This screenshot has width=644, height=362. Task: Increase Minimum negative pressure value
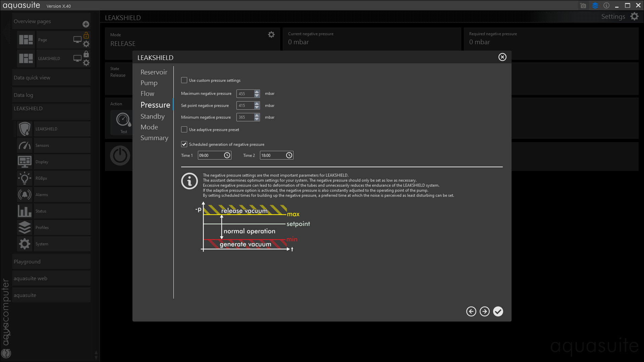tap(257, 115)
